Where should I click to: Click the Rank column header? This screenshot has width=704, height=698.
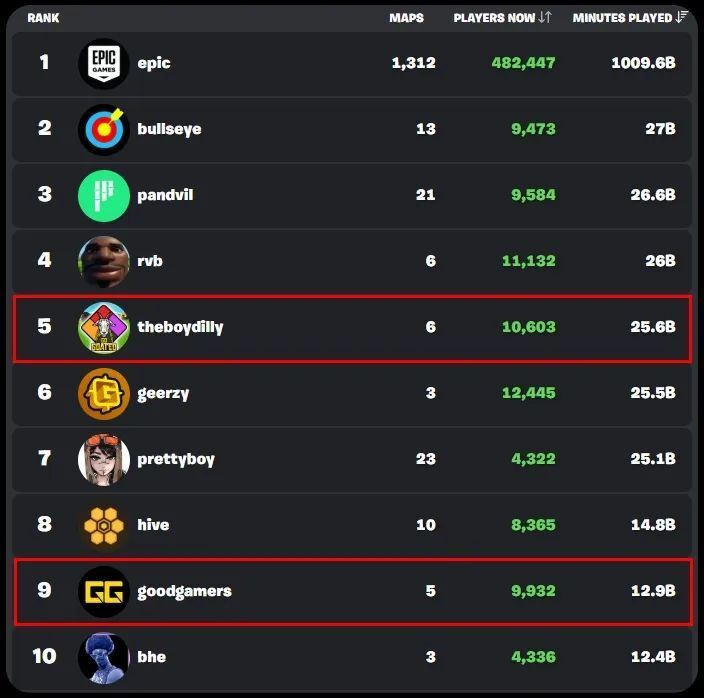coord(43,18)
